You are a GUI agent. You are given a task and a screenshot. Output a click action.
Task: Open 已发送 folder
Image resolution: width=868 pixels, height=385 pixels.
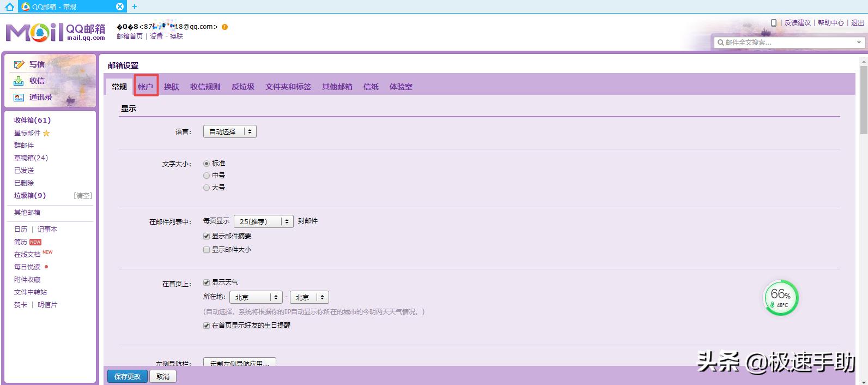point(24,171)
